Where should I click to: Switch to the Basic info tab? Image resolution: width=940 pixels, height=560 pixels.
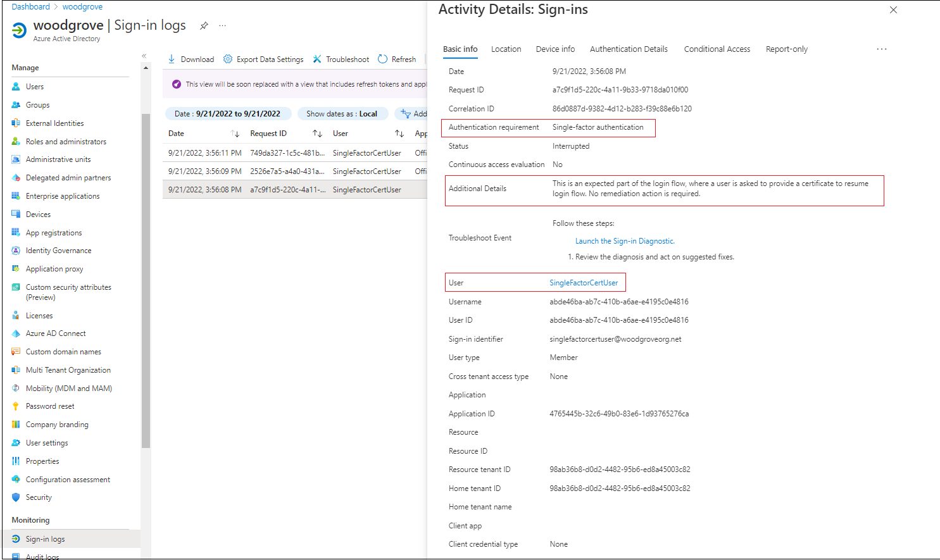coord(460,49)
